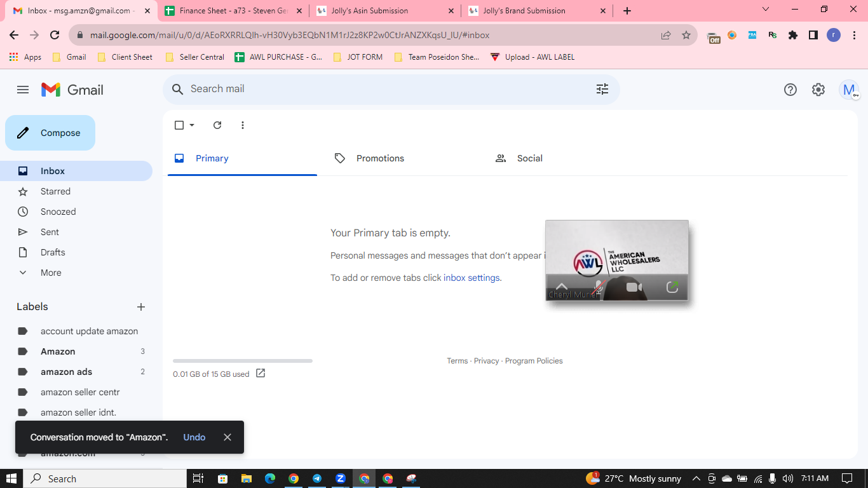Image resolution: width=868 pixels, height=488 pixels.
Task: Switch to Jolly's Brand Submission tab
Action: 537,11
